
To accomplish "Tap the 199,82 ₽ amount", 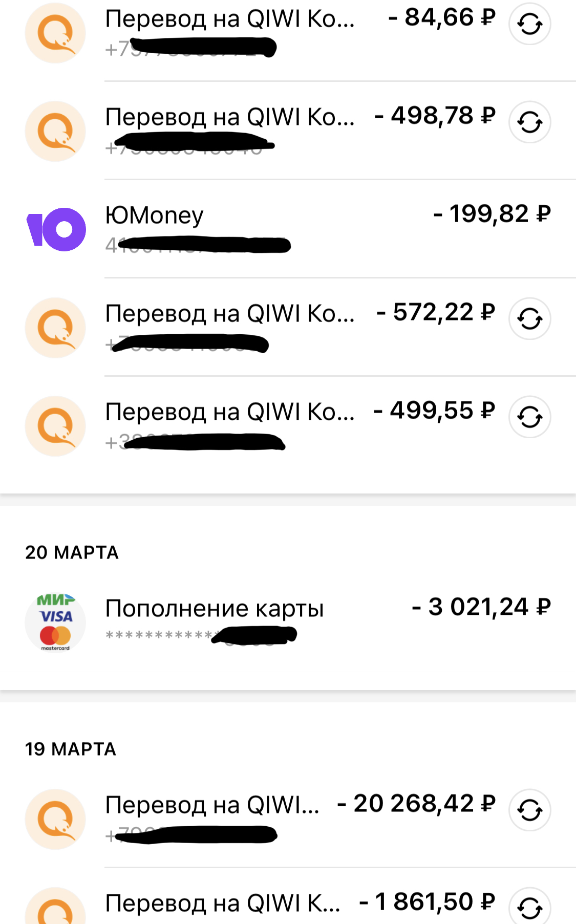I will pyautogui.click(x=492, y=214).
